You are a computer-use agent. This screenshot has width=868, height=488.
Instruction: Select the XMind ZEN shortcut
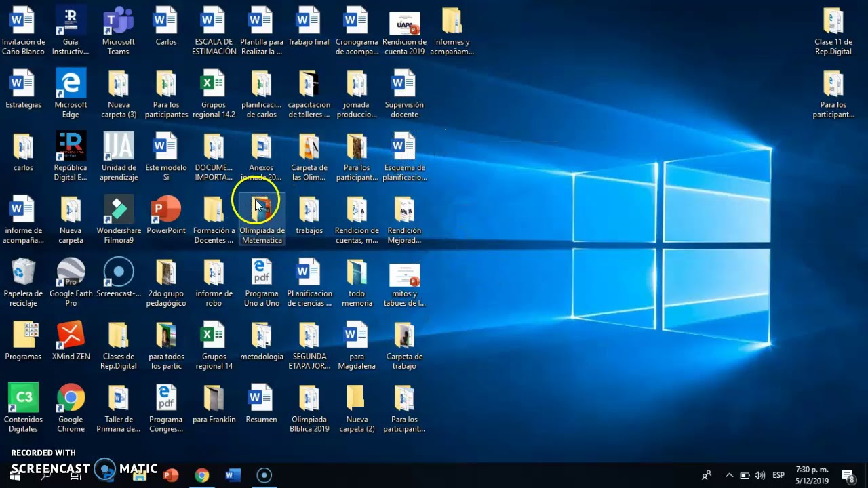[x=71, y=341]
